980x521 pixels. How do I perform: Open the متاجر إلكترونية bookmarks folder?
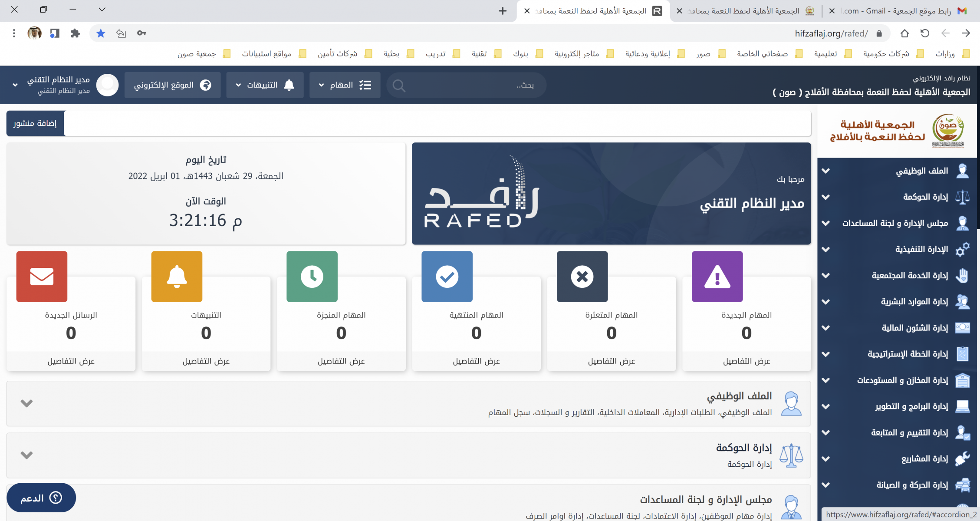(x=584, y=53)
